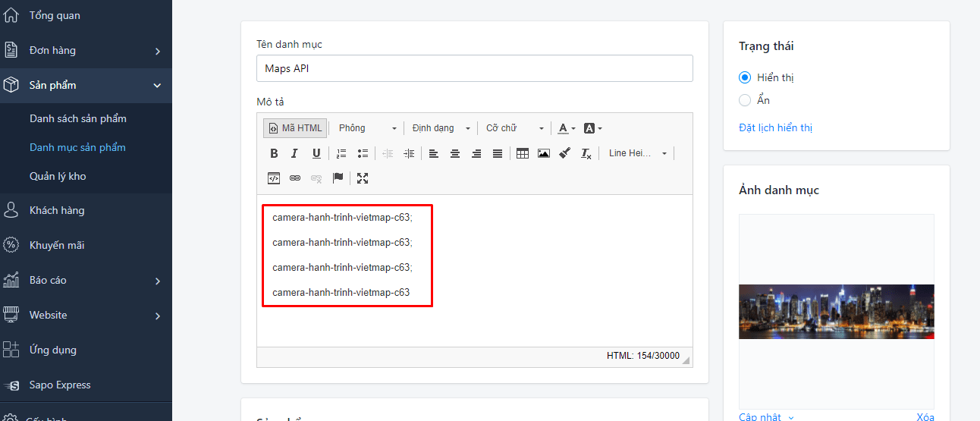Click the editor resize handle corner
Viewport: 980px width, 421px height.
tap(686, 360)
